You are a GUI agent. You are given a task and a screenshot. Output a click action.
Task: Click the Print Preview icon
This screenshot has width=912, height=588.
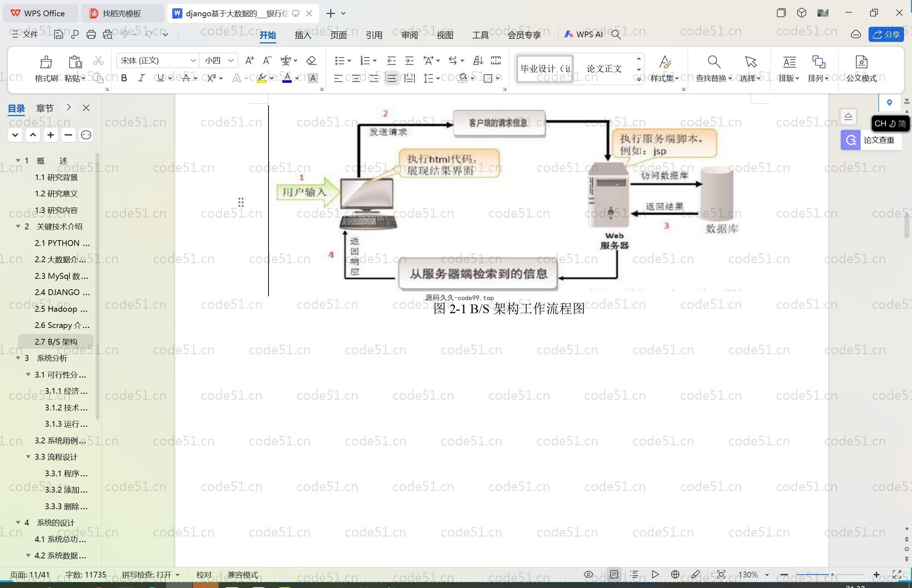click(x=108, y=34)
